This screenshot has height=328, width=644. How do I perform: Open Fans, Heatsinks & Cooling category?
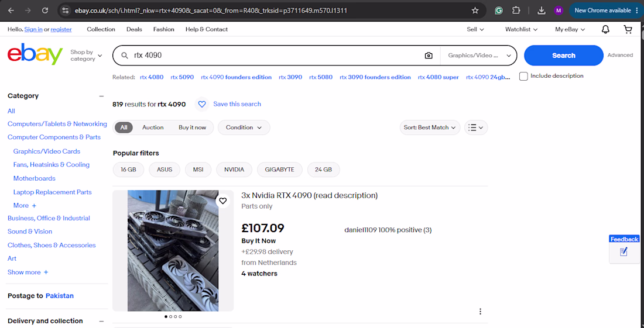point(52,165)
